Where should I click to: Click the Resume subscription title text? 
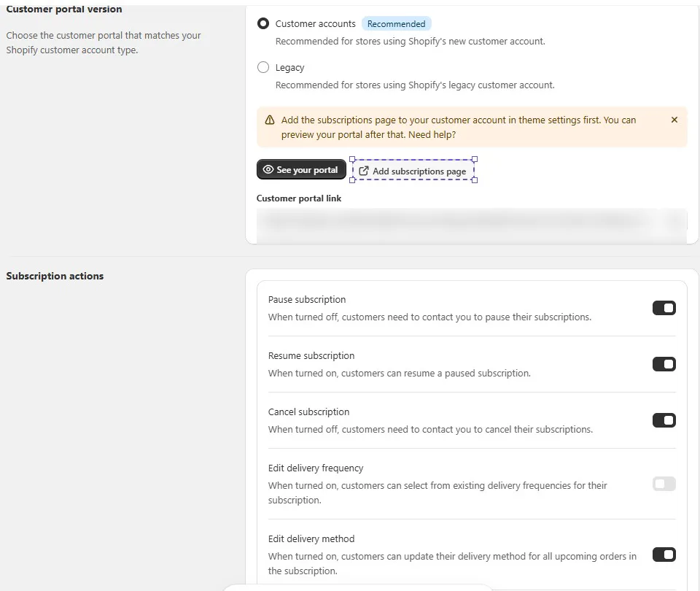click(x=311, y=355)
